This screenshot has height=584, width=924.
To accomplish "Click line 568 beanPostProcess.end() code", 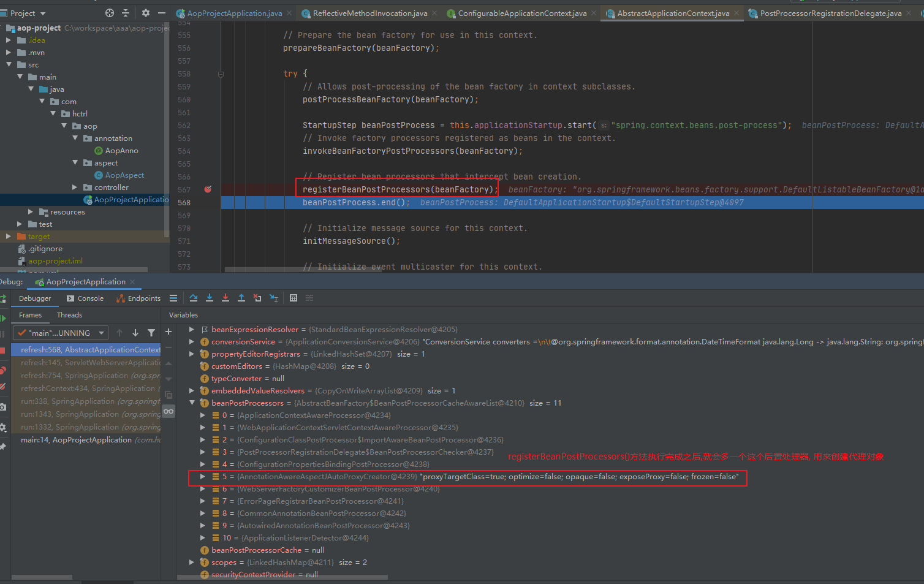I will tap(357, 203).
